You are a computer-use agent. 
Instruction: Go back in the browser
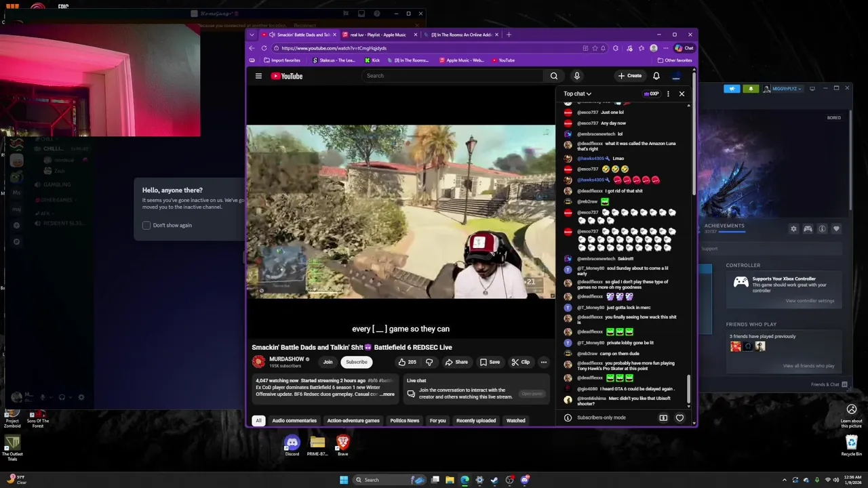point(252,48)
